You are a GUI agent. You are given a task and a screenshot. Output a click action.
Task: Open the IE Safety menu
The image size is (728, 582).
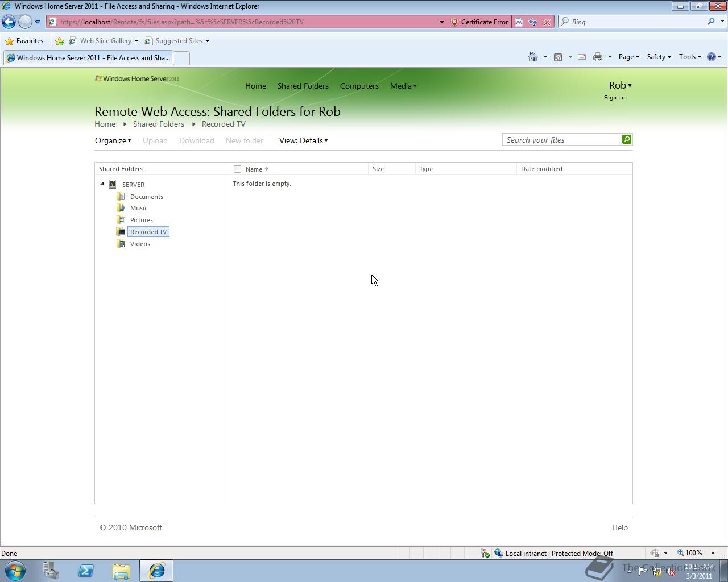(659, 57)
